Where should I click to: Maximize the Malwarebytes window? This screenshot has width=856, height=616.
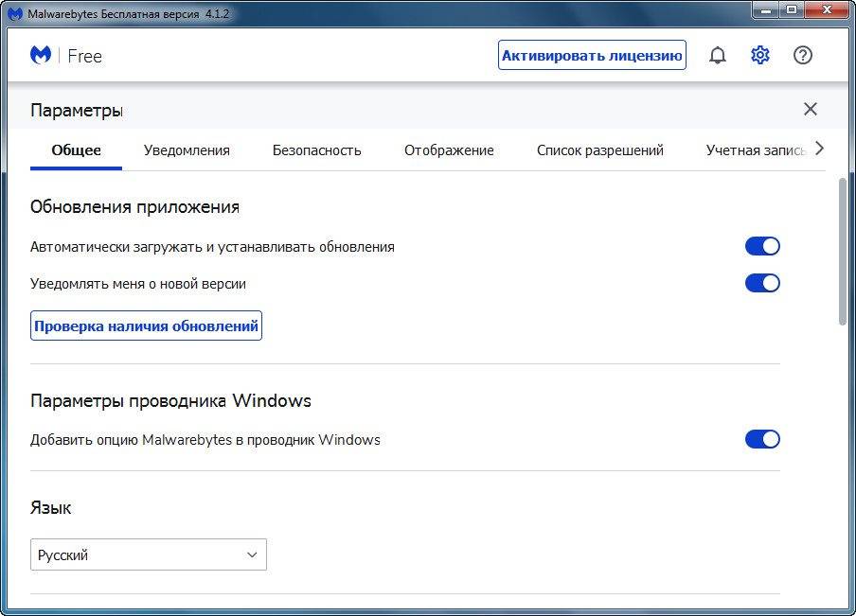[x=791, y=9]
